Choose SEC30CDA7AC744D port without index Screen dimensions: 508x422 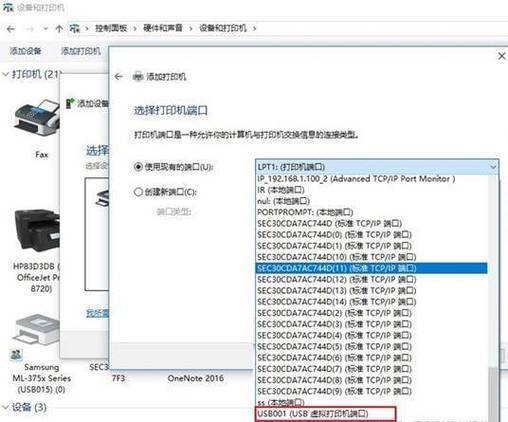click(x=372, y=223)
